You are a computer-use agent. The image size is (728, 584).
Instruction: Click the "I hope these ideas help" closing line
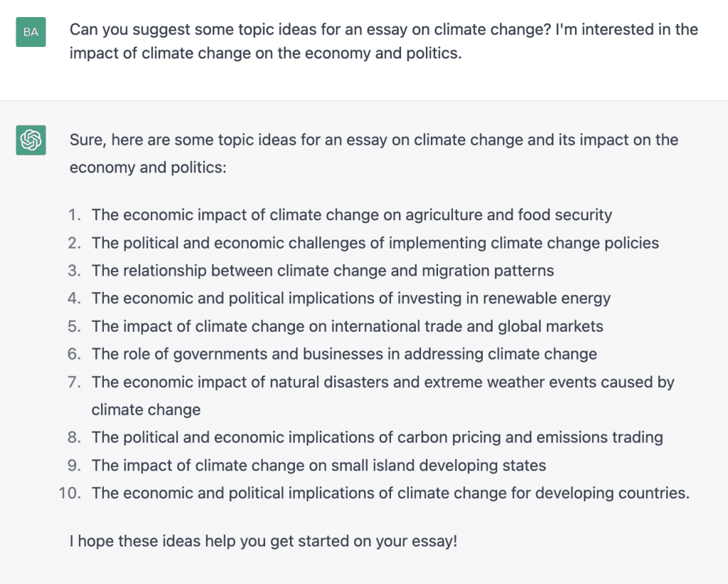tap(263, 541)
